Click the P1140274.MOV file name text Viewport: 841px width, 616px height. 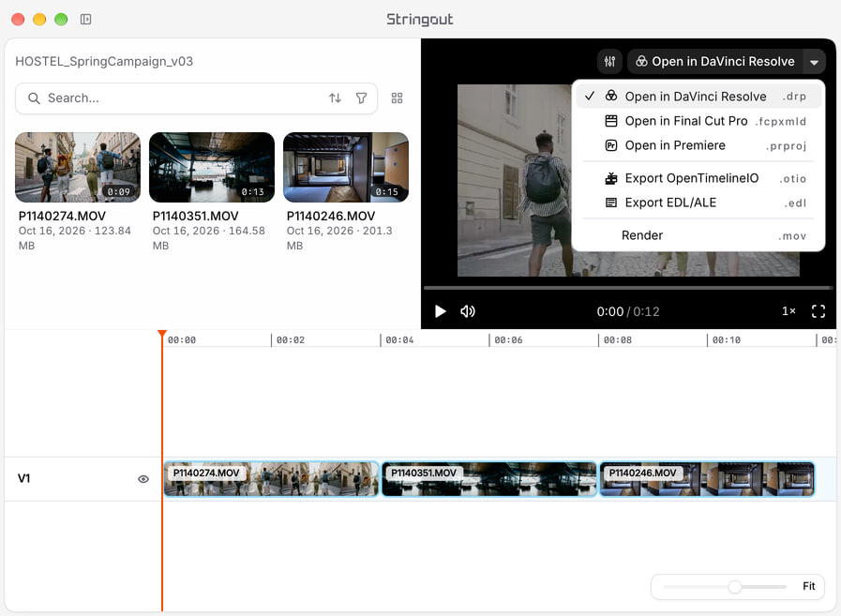tap(62, 217)
